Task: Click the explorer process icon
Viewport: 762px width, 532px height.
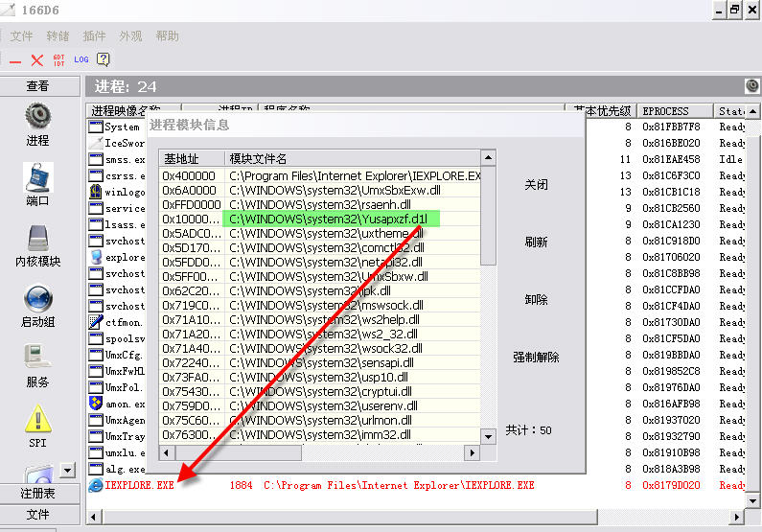Action: coord(96,257)
